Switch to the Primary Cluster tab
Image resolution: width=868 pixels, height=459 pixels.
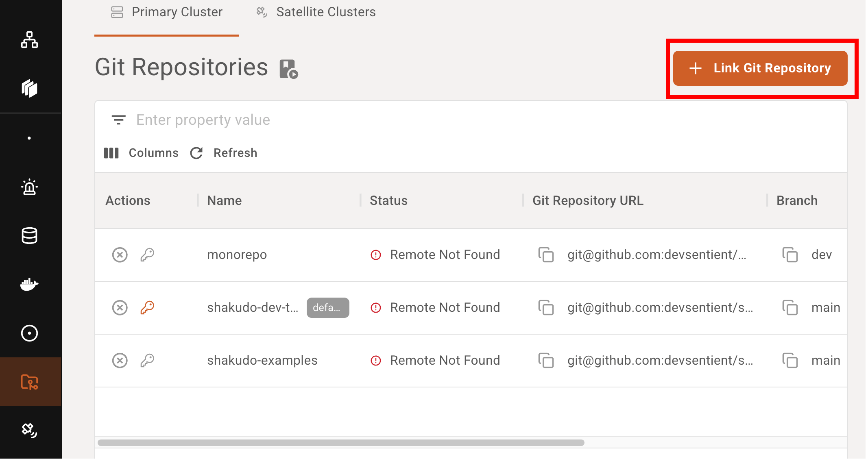point(167,12)
